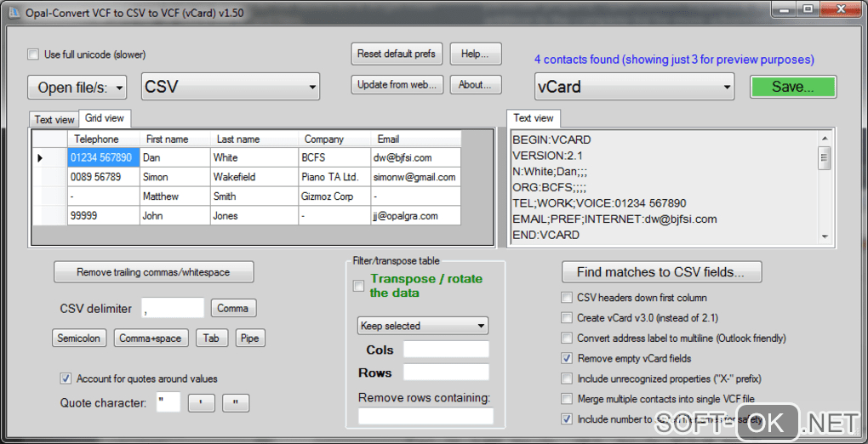Check Merge multiple contacts into single VCF
The image size is (868, 444).
tap(566, 399)
